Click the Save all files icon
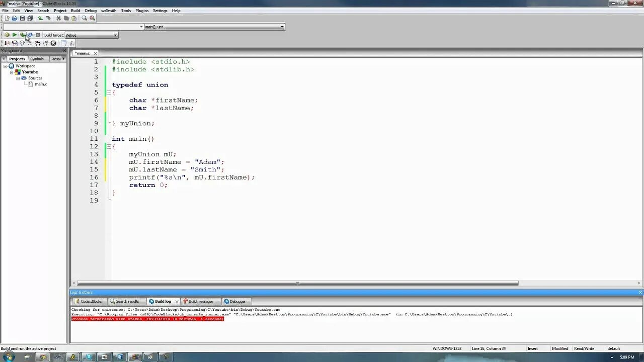Viewport: 644px width, 362px height. click(30, 18)
